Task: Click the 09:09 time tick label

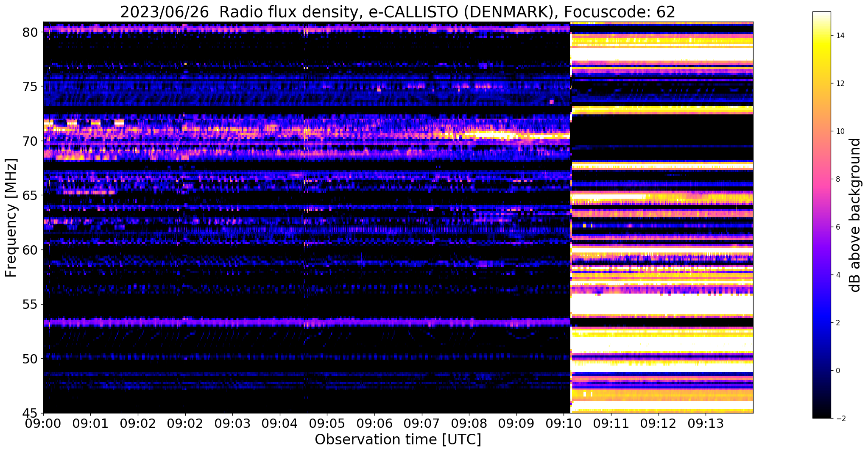Action: [516, 423]
